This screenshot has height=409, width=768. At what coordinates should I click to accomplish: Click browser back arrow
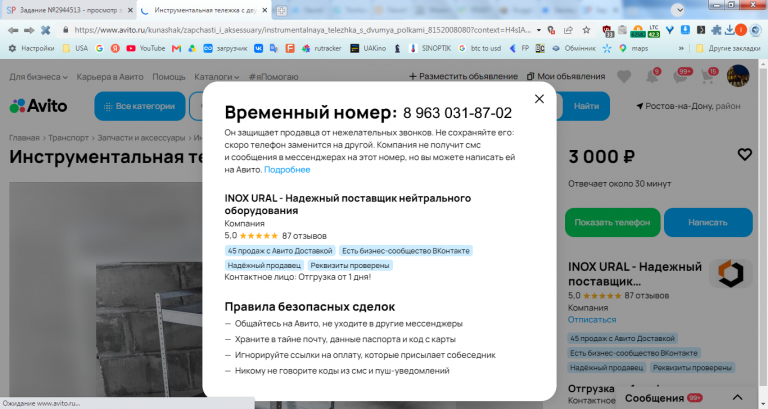pyautogui.click(x=13, y=30)
